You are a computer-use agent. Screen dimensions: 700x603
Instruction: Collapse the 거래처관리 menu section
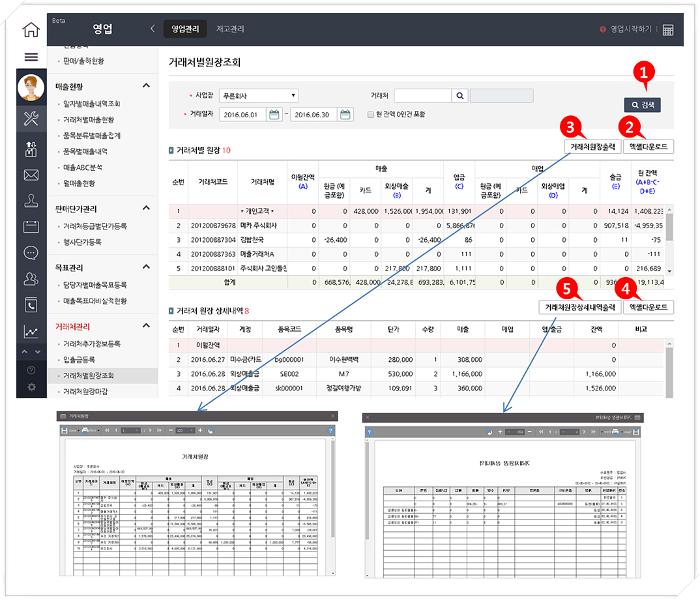point(146,326)
